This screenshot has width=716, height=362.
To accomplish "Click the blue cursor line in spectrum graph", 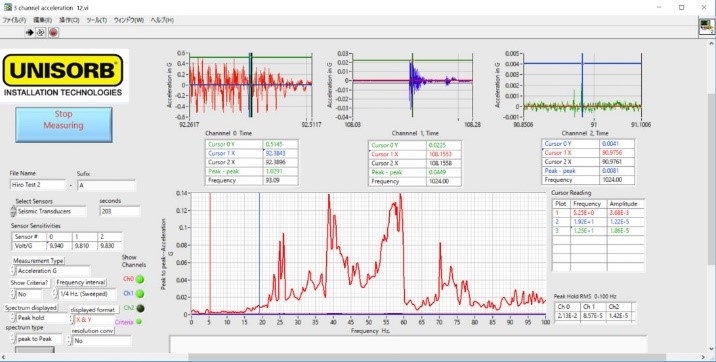I will tap(259, 253).
